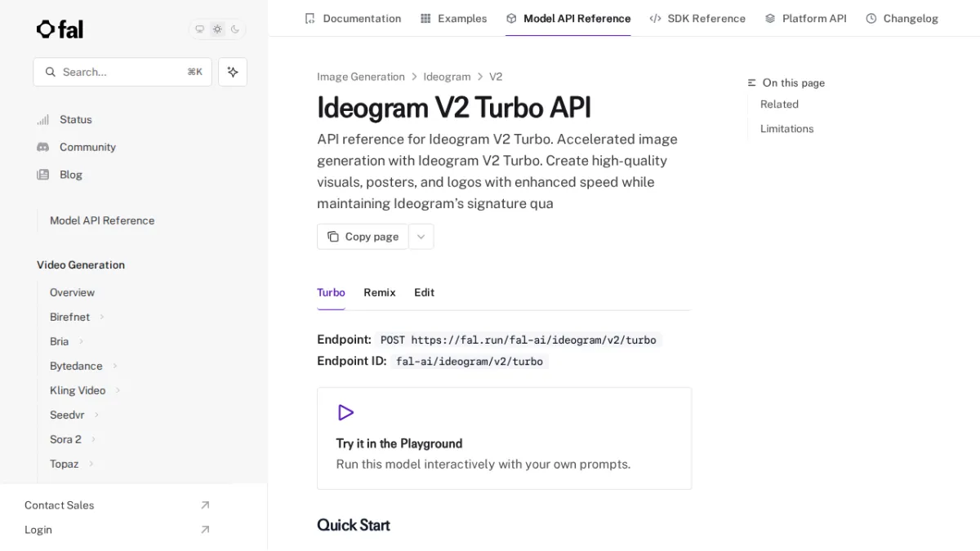Go to Image Generation breadcrumb

361,77
